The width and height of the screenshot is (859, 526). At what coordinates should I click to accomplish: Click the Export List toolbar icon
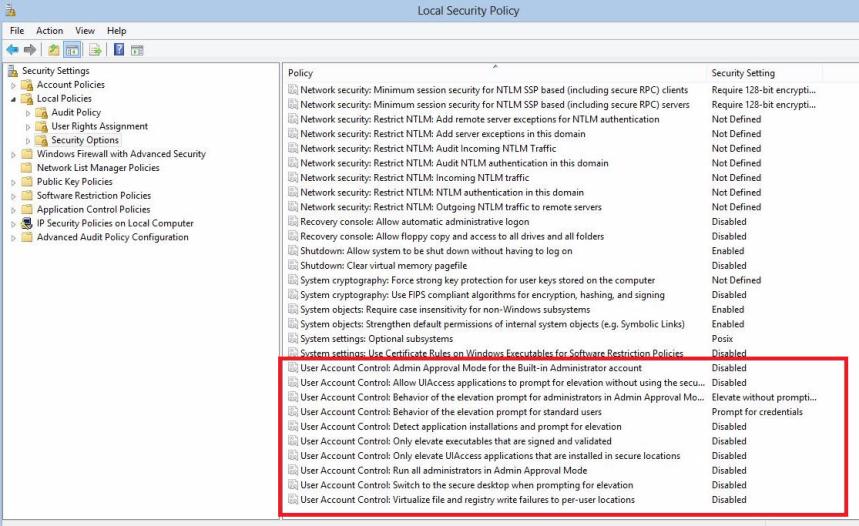click(x=95, y=50)
